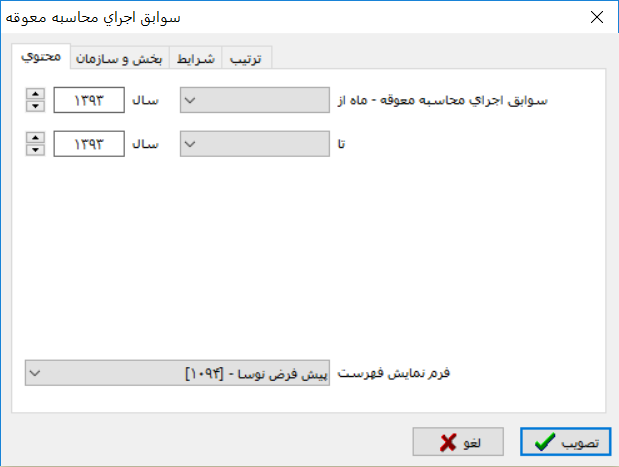Switch to the شرایط tab
The width and height of the screenshot is (619, 467).
tap(196, 58)
